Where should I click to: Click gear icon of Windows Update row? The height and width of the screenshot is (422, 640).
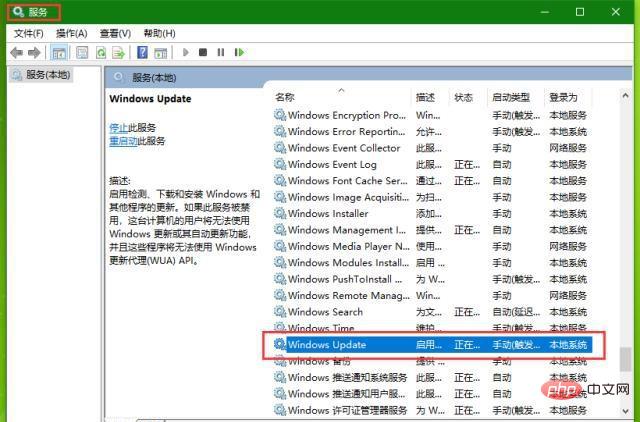280,344
